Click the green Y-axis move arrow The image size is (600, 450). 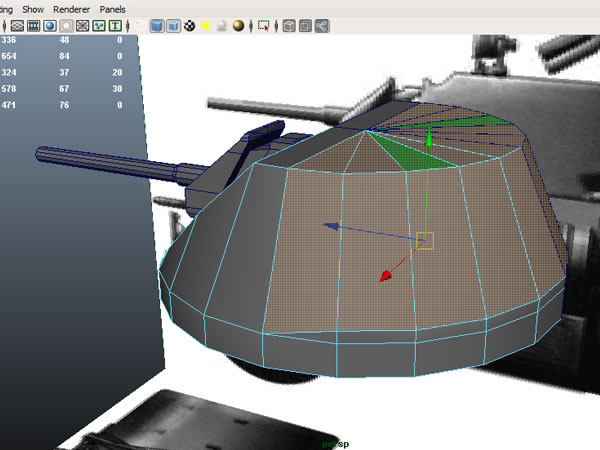(x=428, y=140)
